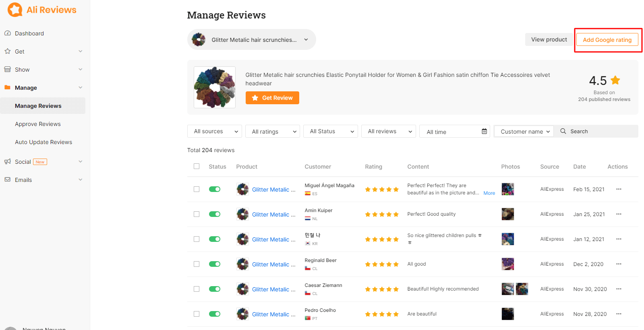Click the calendar icon in All time field

point(484,131)
